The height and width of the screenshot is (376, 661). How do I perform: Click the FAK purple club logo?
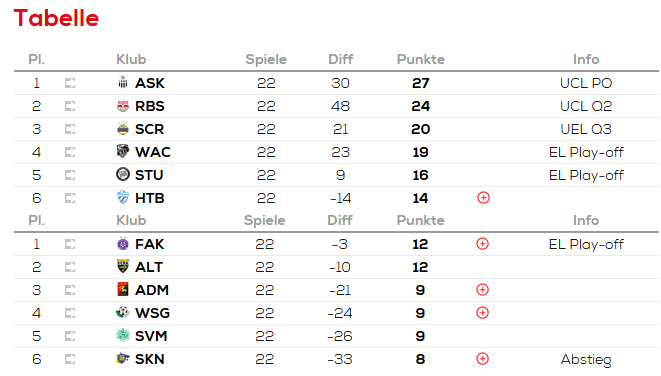pos(123,243)
